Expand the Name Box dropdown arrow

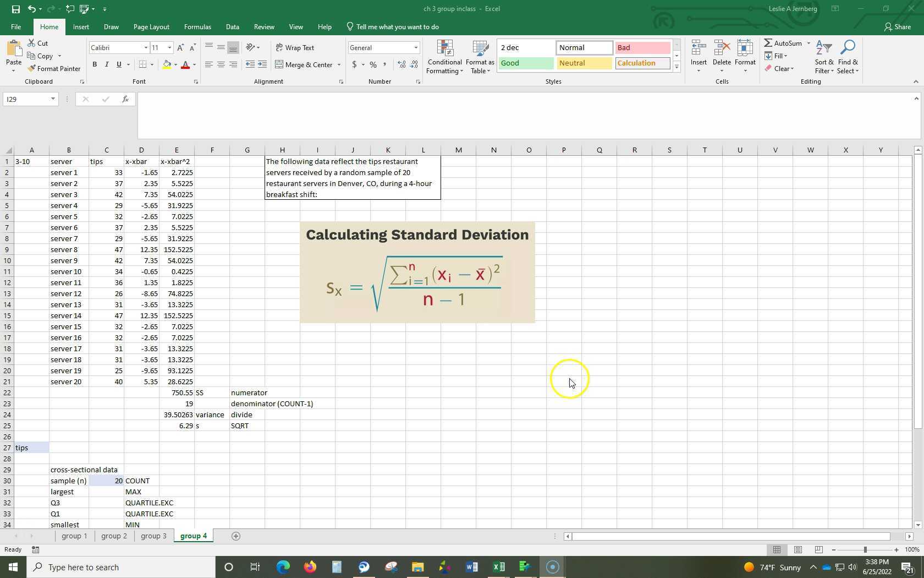point(53,99)
